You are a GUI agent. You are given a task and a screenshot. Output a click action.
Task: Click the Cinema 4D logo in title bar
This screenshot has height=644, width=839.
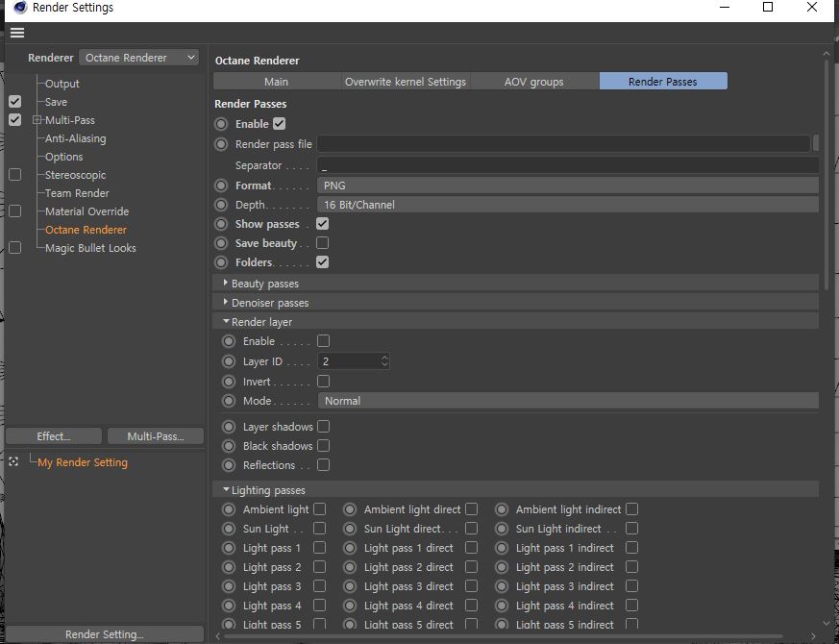20,8
